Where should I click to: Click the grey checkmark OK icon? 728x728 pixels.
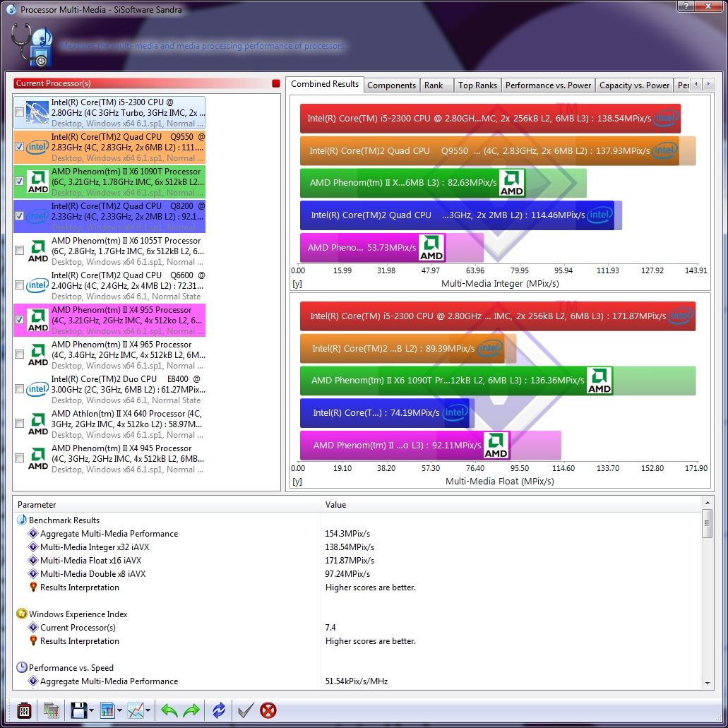(246, 710)
